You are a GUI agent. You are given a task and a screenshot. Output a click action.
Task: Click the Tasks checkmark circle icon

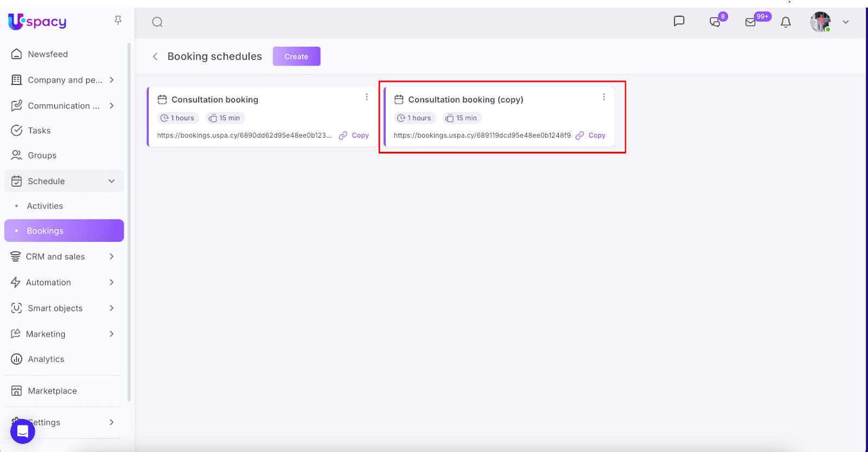[17, 131]
